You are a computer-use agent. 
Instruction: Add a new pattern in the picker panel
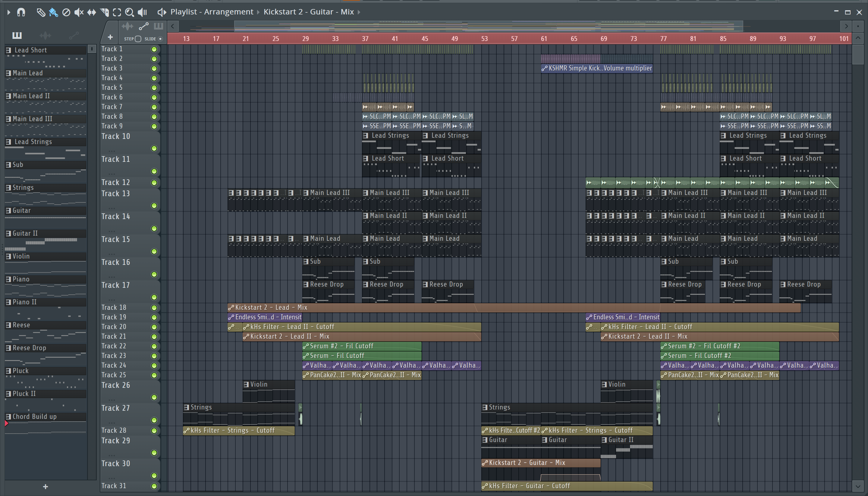(x=45, y=486)
